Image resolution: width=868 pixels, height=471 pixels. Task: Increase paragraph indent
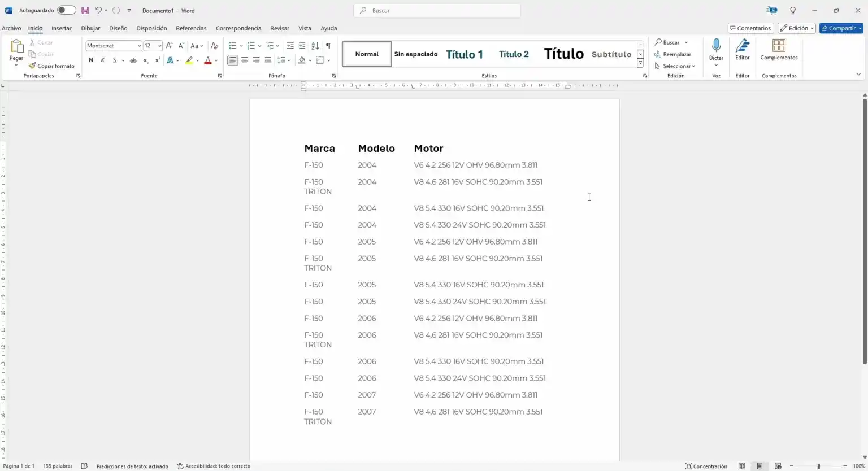pos(302,46)
